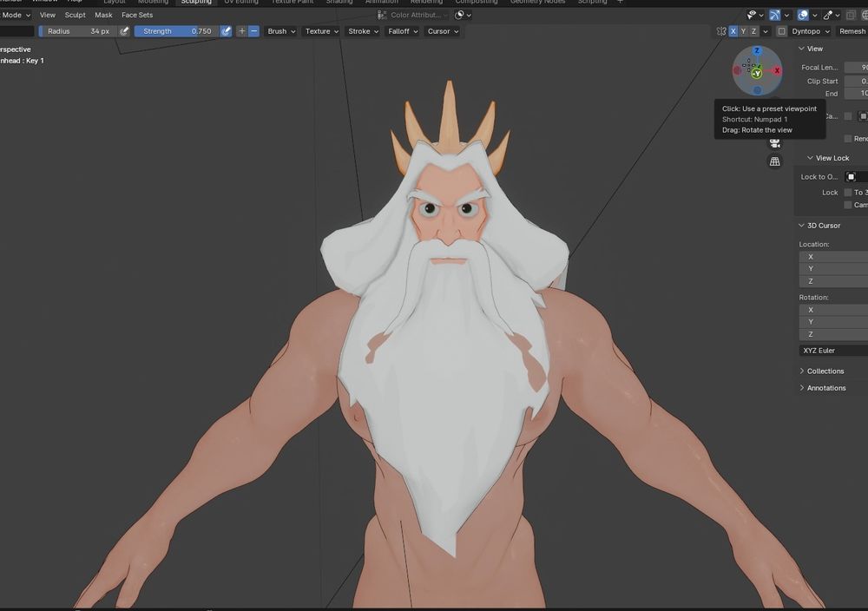Open the Face Sets menu
Viewport: 868px width, 611px height.
(x=137, y=15)
